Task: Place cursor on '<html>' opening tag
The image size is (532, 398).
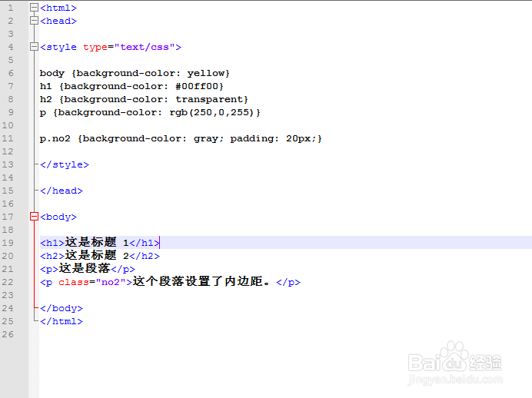Action: pos(58,8)
